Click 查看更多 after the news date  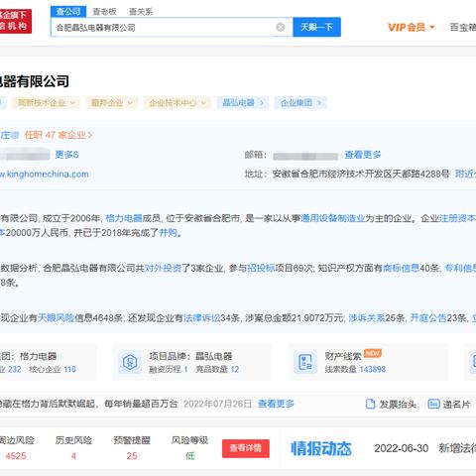(276, 404)
